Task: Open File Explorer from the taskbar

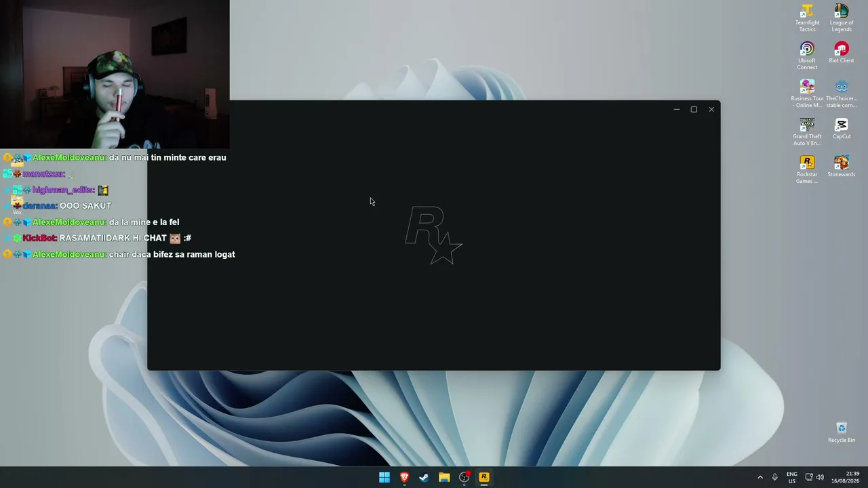Action: pyautogui.click(x=444, y=477)
